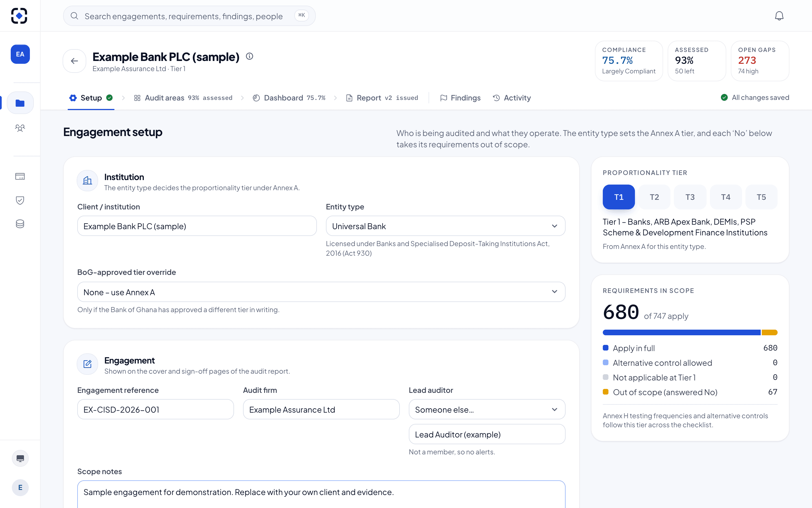
Task: Open the Entity type dropdown
Action: coord(445,226)
